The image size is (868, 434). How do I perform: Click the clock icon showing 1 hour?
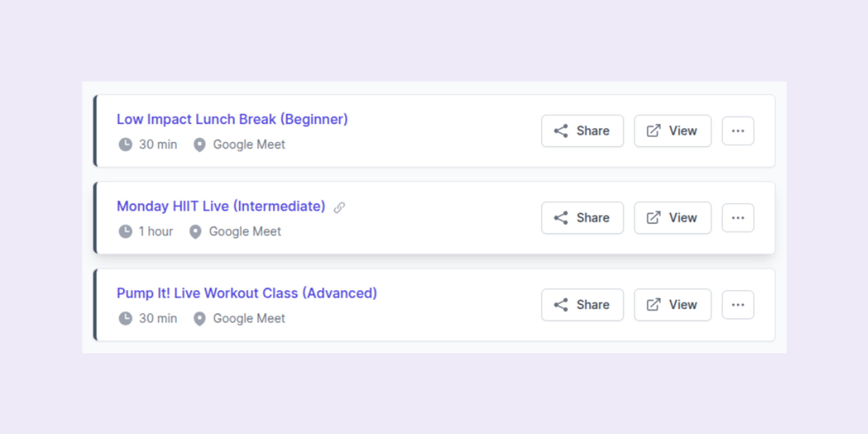[125, 231]
